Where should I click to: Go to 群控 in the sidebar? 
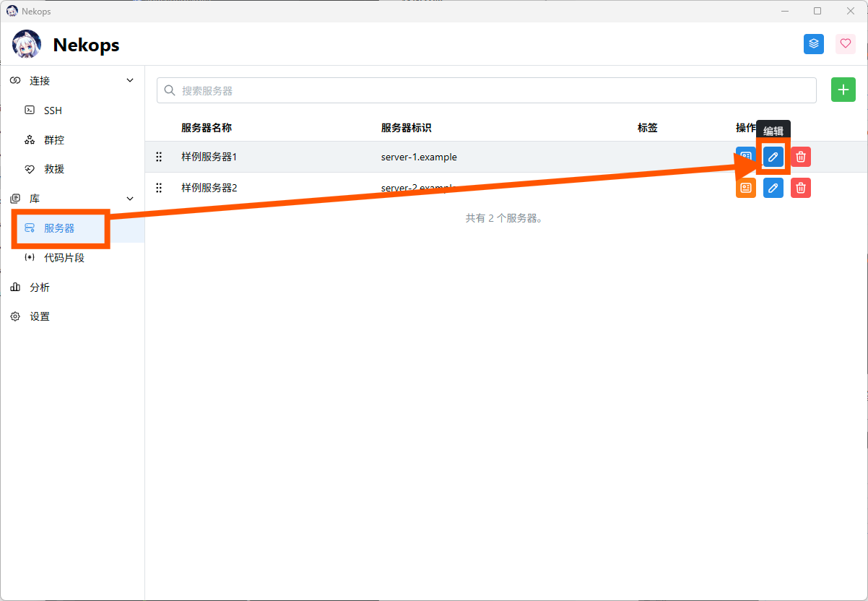coord(54,140)
